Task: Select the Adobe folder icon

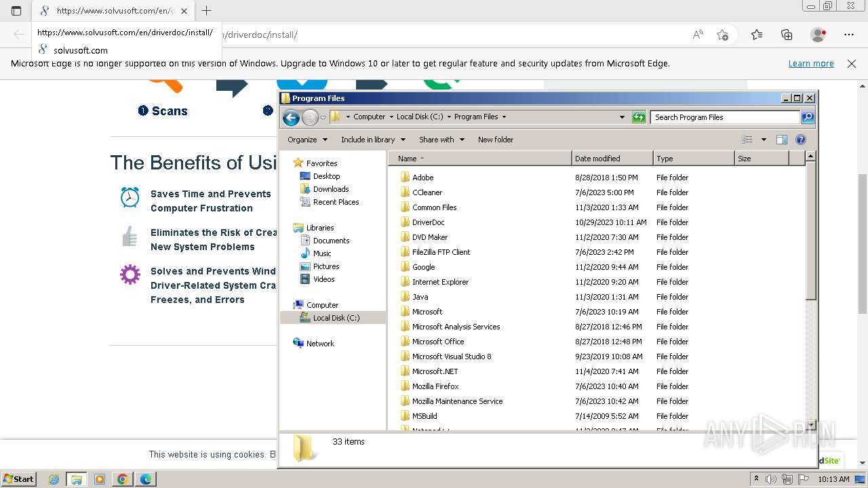Action: point(405,178)
